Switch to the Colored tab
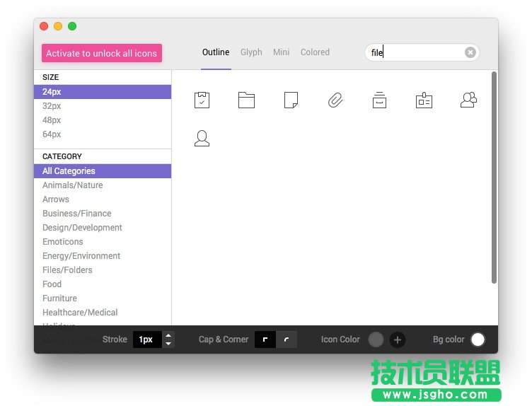This screenshot has height=406, width=532. coord(315,52)
